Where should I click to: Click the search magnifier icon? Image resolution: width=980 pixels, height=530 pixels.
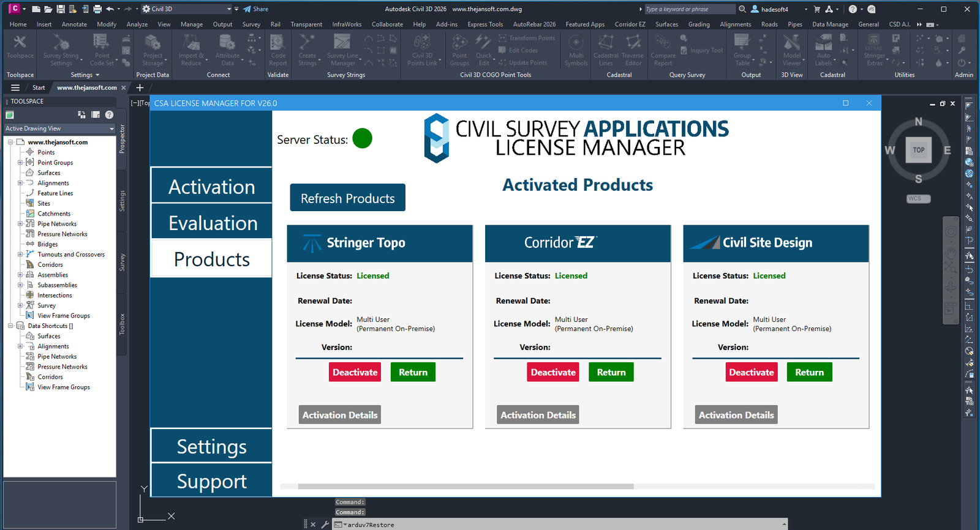click(x=742, y=9)
